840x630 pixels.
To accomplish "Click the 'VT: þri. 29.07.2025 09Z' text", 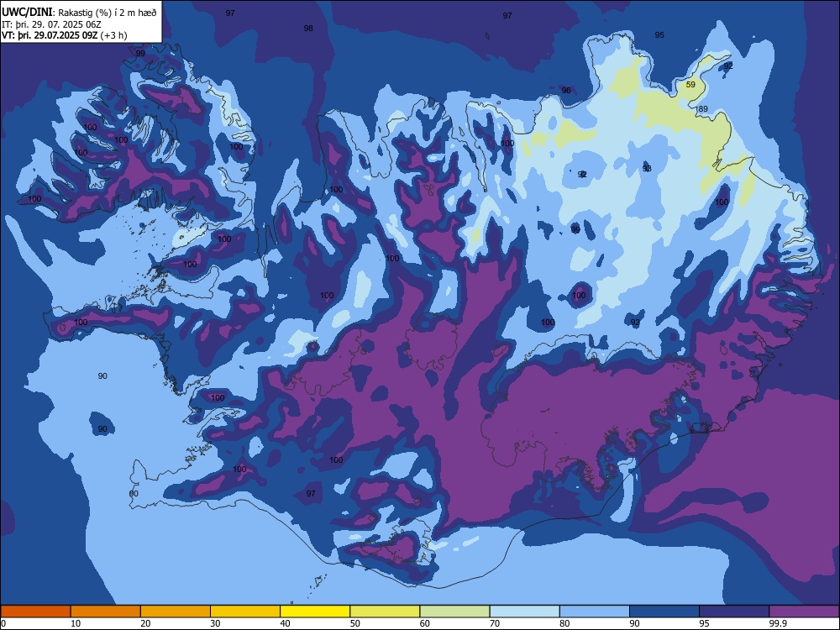I will 50,36.
